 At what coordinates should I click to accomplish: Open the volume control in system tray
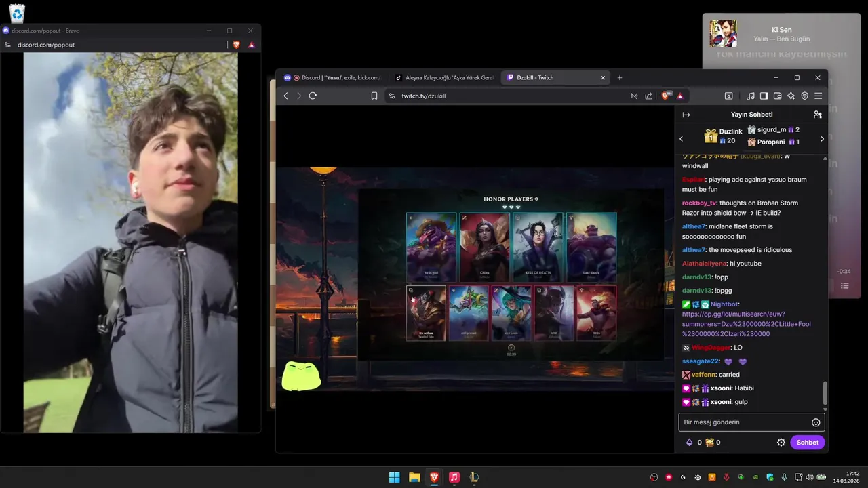click(x=810, y=477)
